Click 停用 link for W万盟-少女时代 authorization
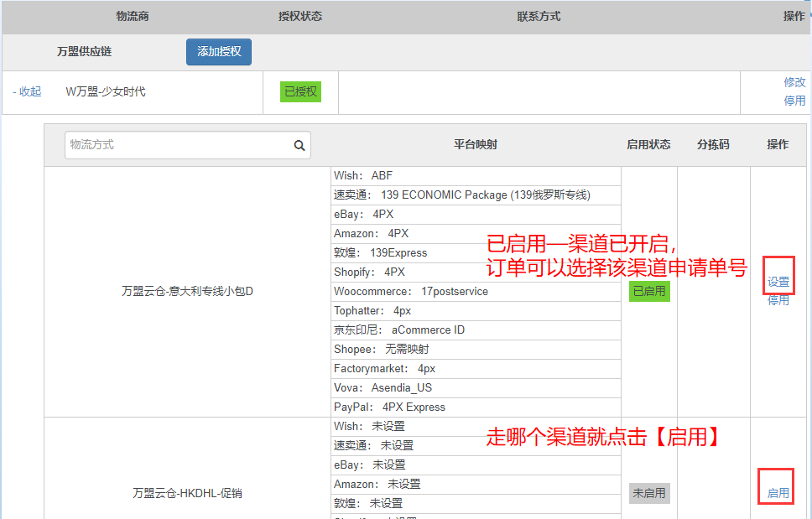Viewport: 812px width, 519px height. tap(794, 101)
